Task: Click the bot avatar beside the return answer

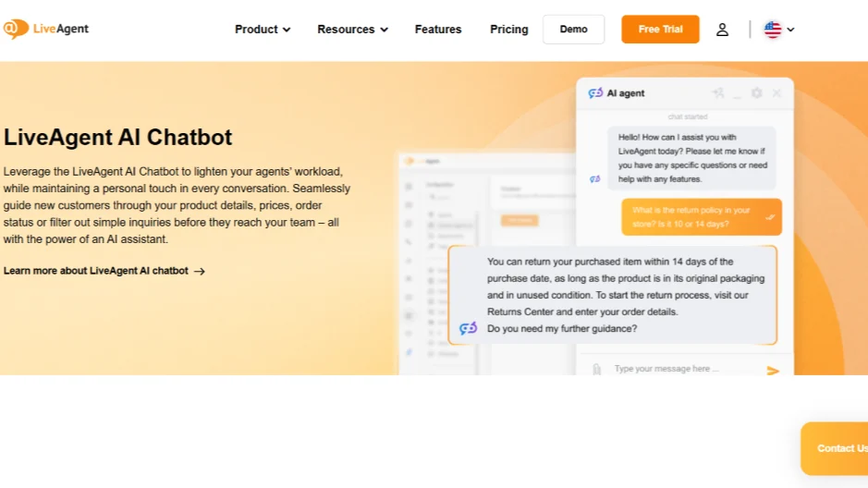Action: click(469, 328)
